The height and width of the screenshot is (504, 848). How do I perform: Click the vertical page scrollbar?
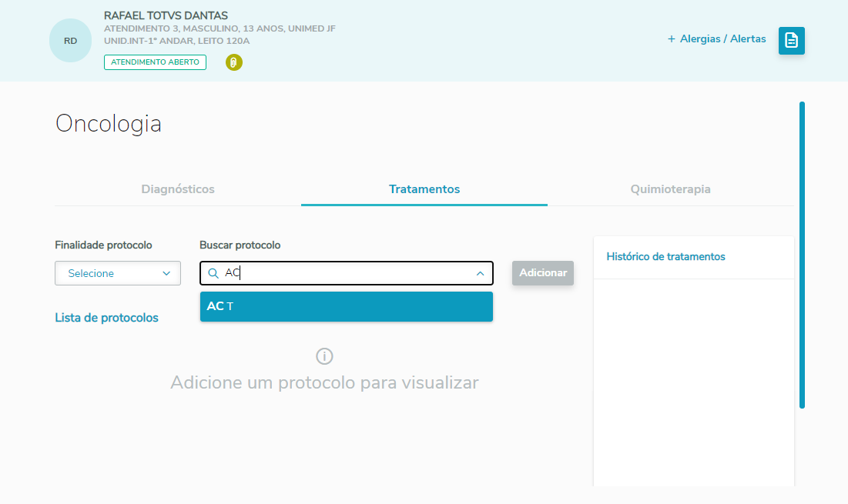pos(802,255)
